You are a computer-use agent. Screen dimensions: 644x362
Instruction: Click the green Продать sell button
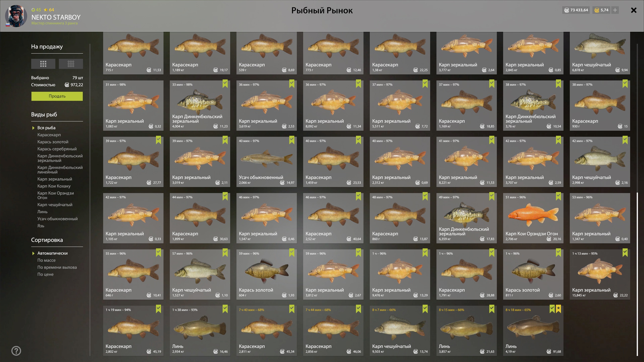tap(57, 96)
